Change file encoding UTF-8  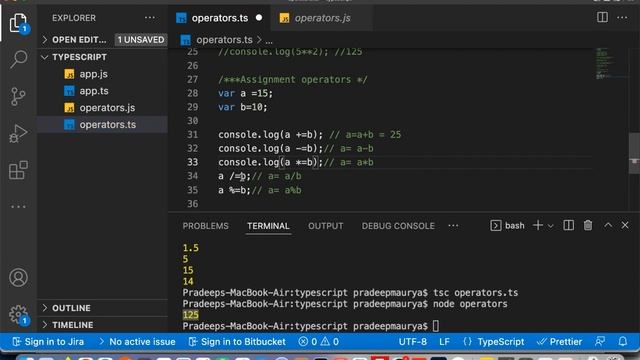click(413, 342)
